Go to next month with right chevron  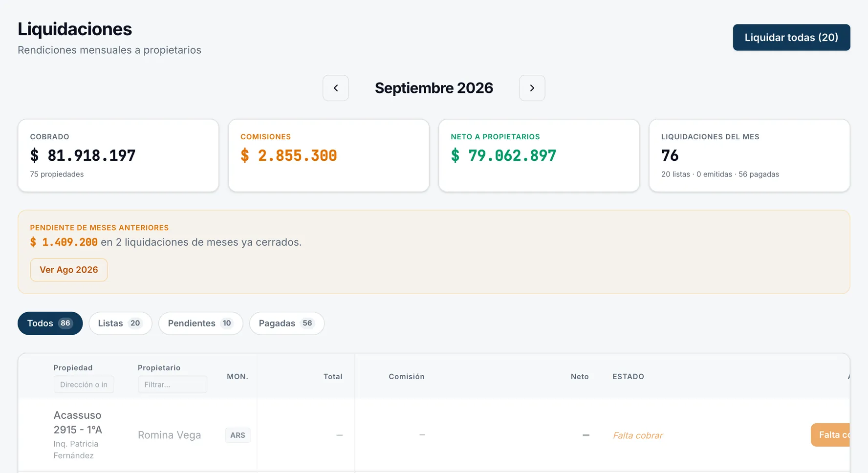tap(532, 88)
